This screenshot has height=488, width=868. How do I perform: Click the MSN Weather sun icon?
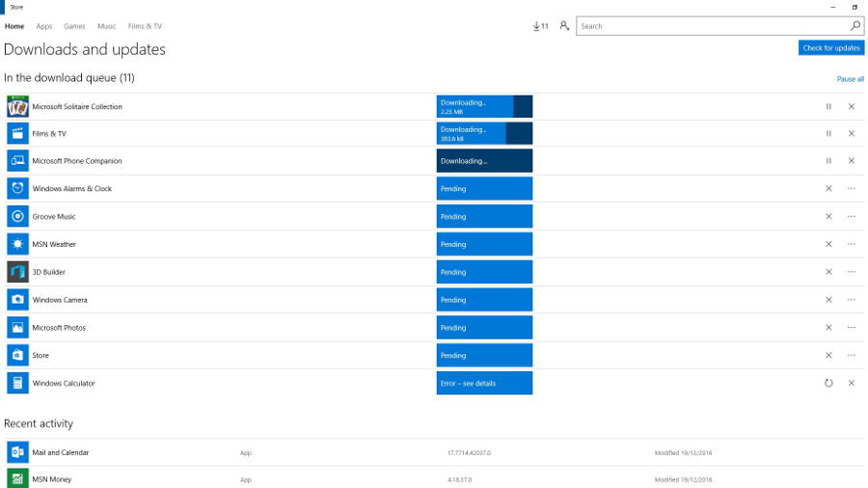(x=17, y=244)
